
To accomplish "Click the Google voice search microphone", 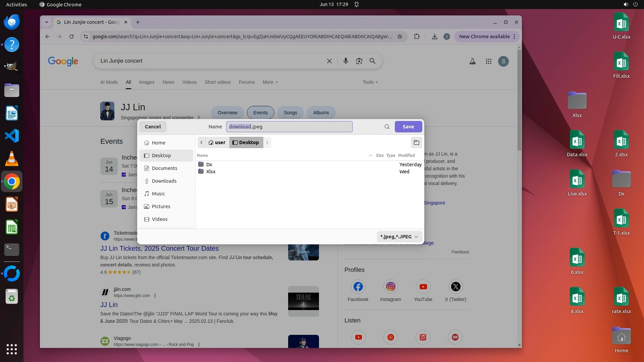I will pos(345,61).
